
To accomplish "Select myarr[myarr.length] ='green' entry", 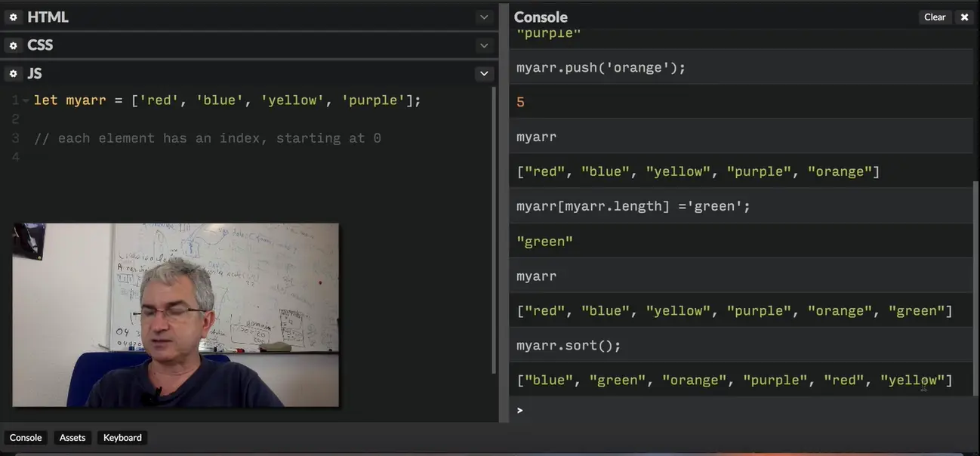I will [x=741, y=207].
